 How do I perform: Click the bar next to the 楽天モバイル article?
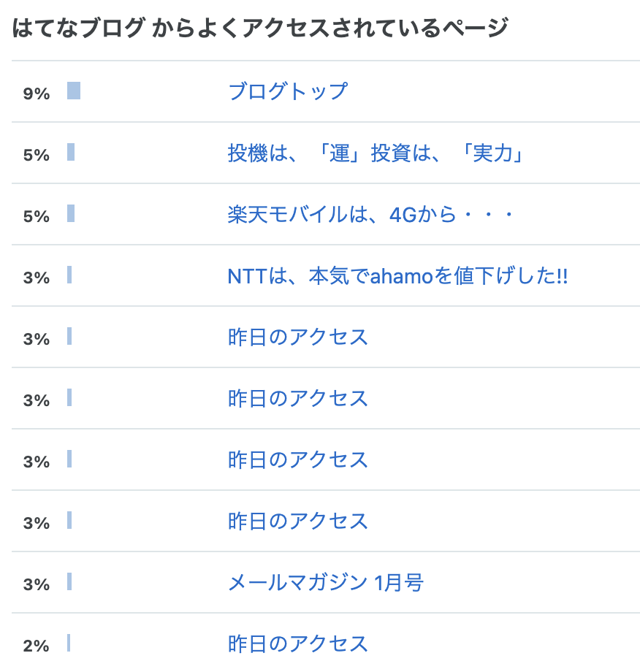pos(71,213)
